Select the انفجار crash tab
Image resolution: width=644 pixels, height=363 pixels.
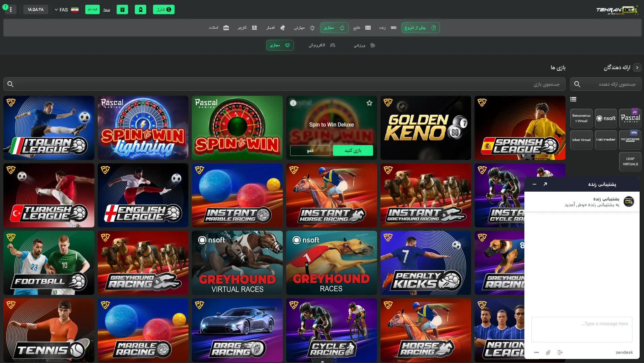pyautogui.click(x=276, y=28)
